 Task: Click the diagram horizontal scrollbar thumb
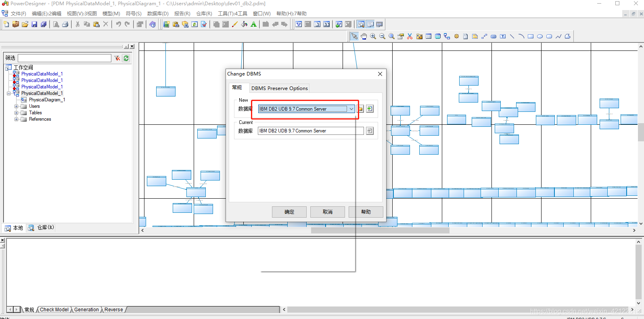point(380,230)
